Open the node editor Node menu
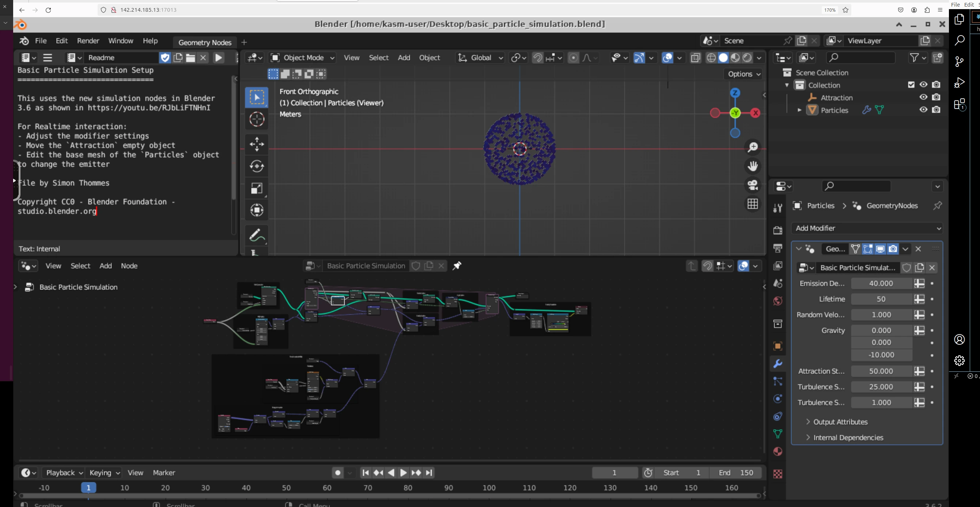The width and height of the screenshot is (980, 507). click(129, 266)
